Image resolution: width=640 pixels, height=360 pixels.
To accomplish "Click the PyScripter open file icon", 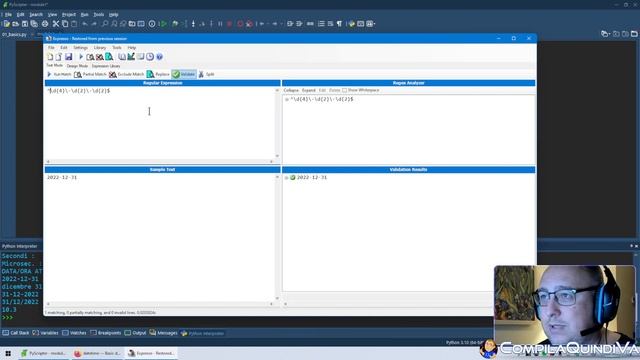I will (16, 24).
